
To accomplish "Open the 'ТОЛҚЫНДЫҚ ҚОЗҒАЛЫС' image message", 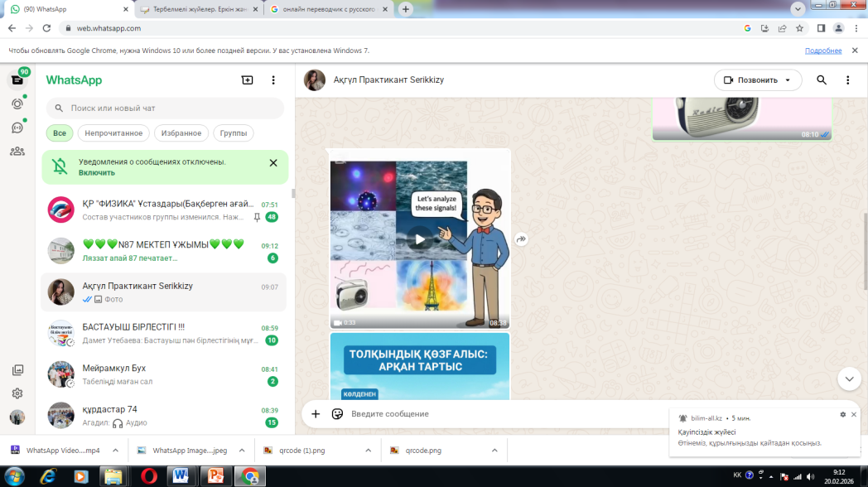I will 420,366.
